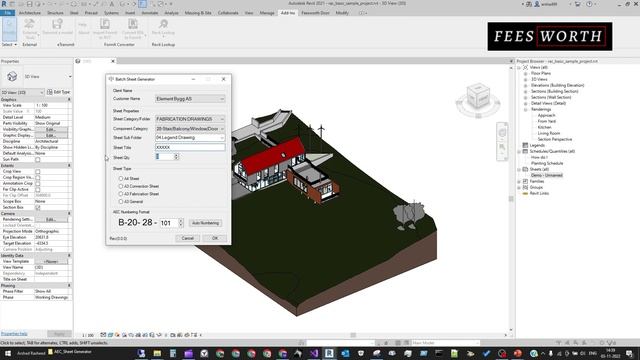This screenshot has height=360, width=640.
Task: Click the Help question mark icon in title bar
Action: coord(589,4)
